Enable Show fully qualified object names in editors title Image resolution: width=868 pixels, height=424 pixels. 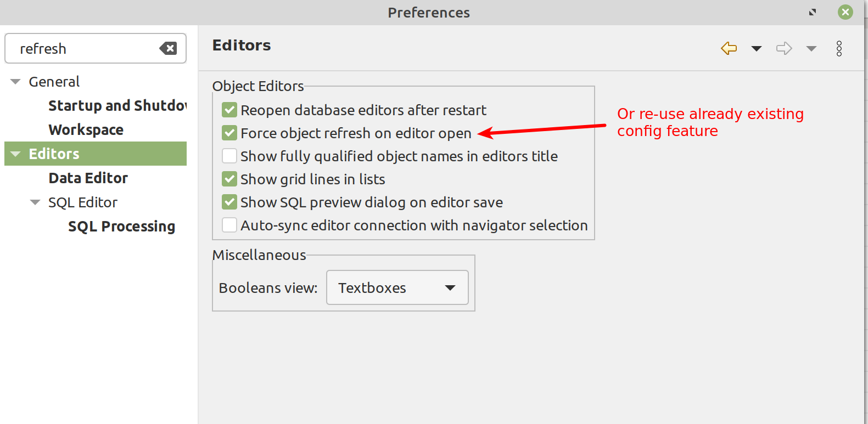tap(229, 156)
